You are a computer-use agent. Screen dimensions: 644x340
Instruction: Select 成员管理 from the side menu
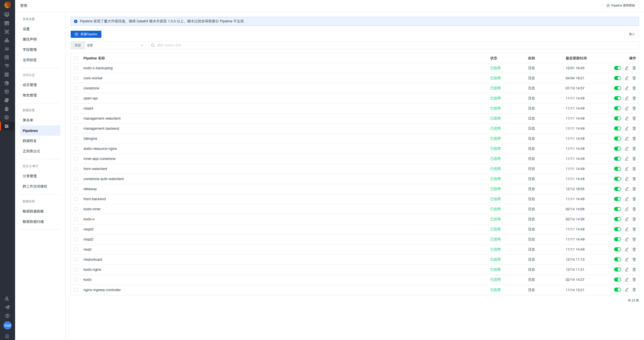[x=30, y=85]
